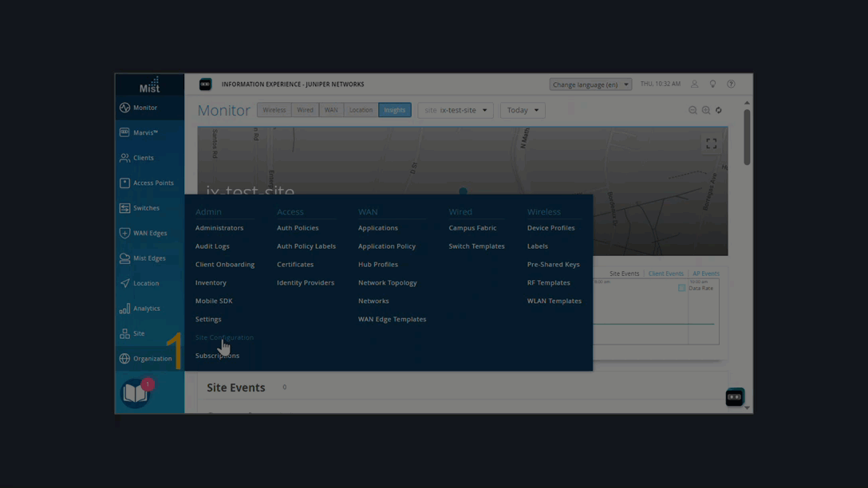Open Switches in the sidebar
Image resolution: width=868 pixels, height=488 pixels.
(x=149, y=208)
